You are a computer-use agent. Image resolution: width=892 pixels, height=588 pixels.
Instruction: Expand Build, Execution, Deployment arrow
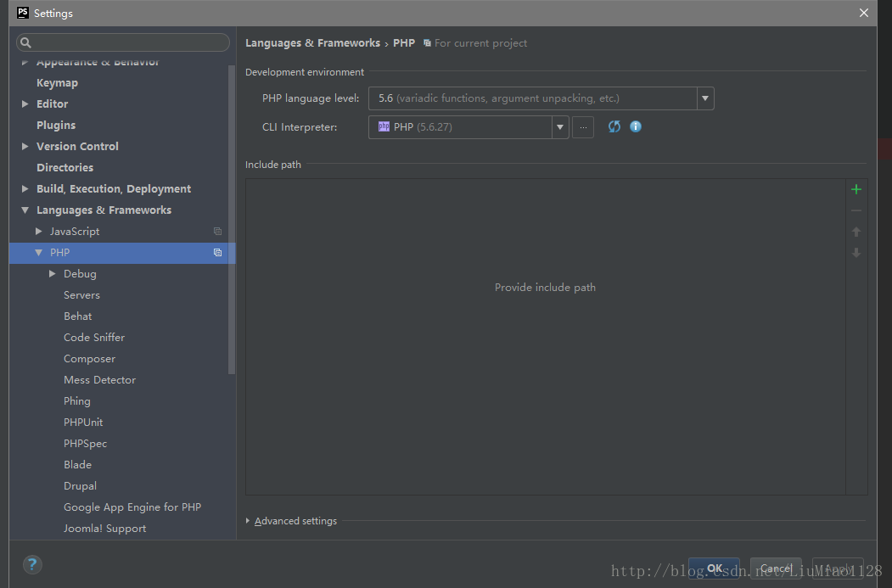coord(25,189)
